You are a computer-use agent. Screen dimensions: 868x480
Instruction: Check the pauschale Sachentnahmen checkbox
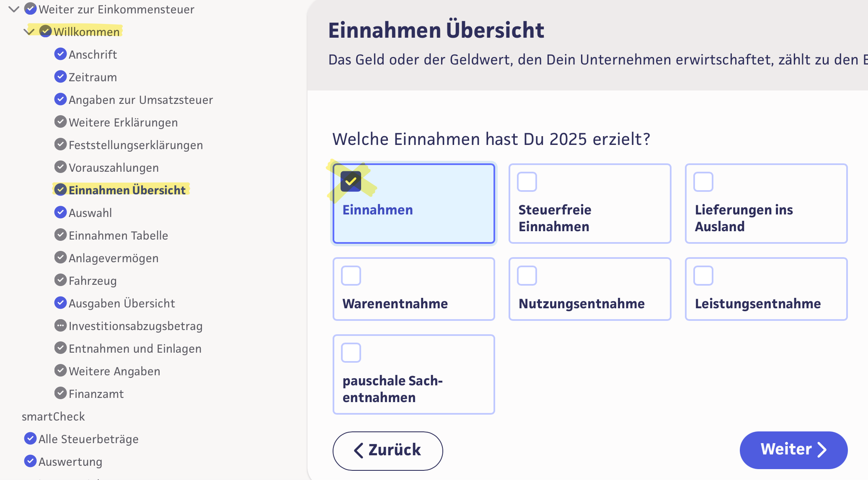[351, 353]
